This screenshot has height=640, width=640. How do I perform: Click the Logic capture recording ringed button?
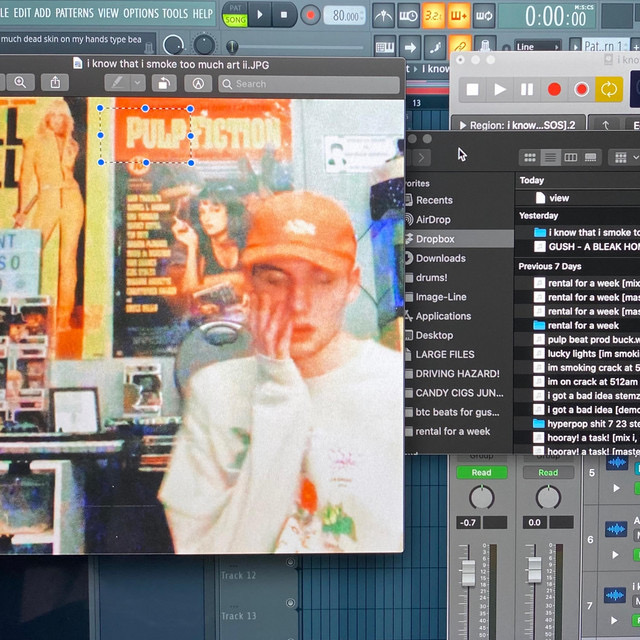[582, 89]
